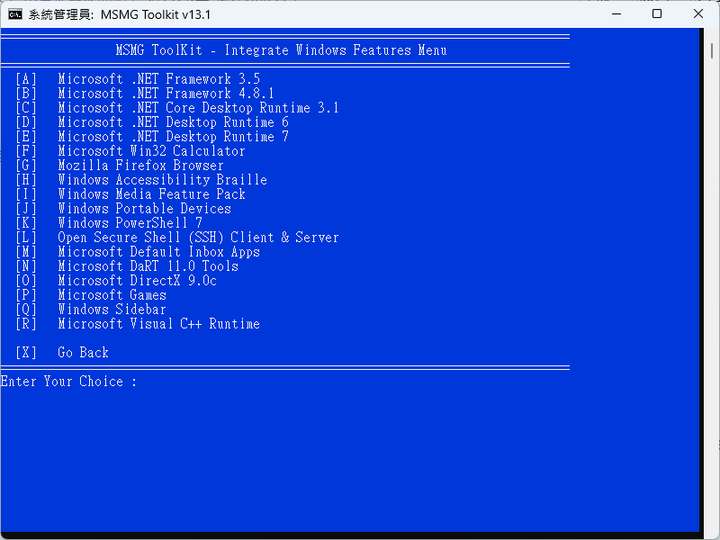This screenshot has height=540, width=720.
Task: Maximize the MSMG Toolkit window
Action: [657, 14]
